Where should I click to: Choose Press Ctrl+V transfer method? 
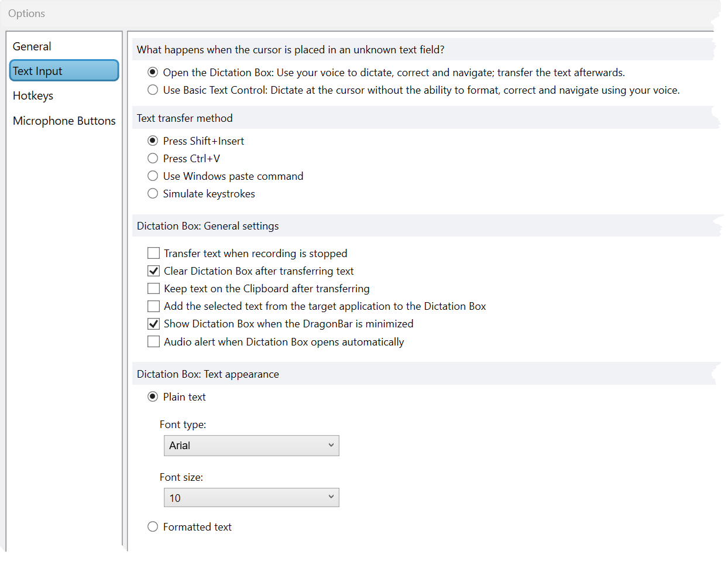tap(153, 159)
